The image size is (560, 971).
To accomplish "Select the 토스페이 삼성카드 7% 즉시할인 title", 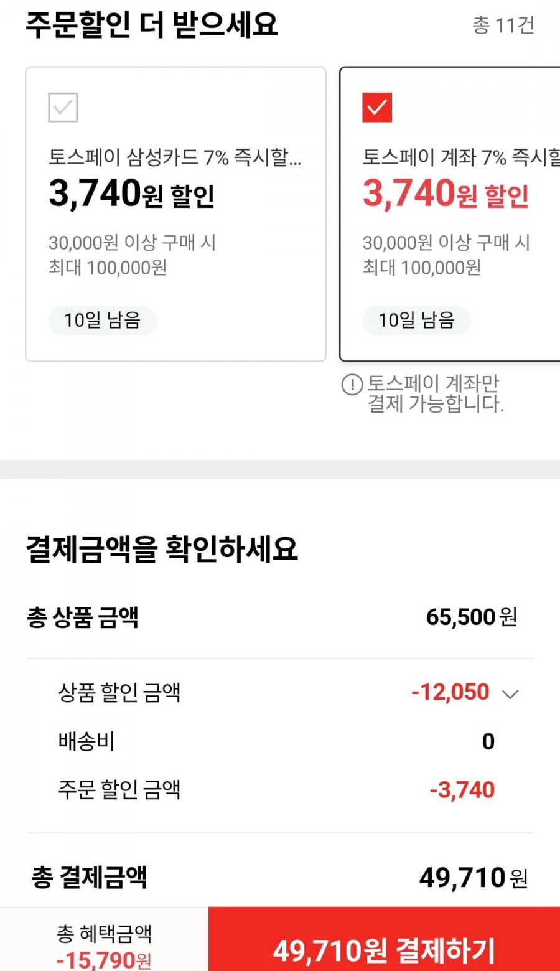I will coord(175,157).
